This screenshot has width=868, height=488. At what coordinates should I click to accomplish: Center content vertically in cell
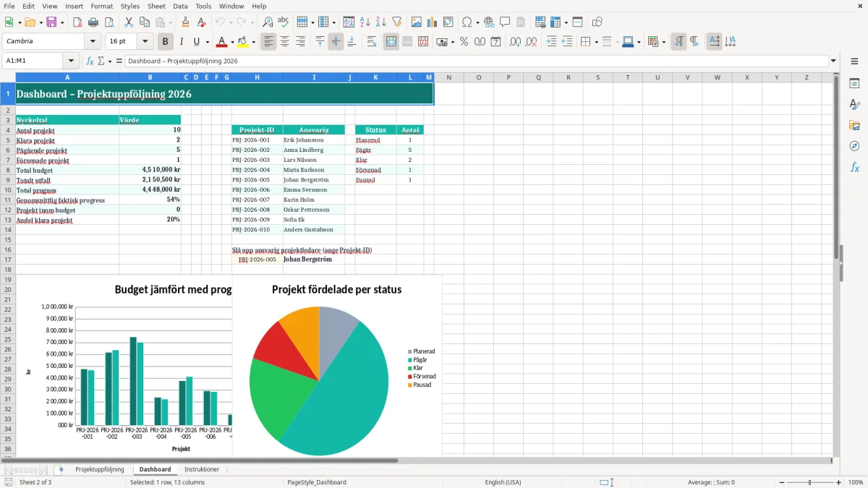click(336, 42)
